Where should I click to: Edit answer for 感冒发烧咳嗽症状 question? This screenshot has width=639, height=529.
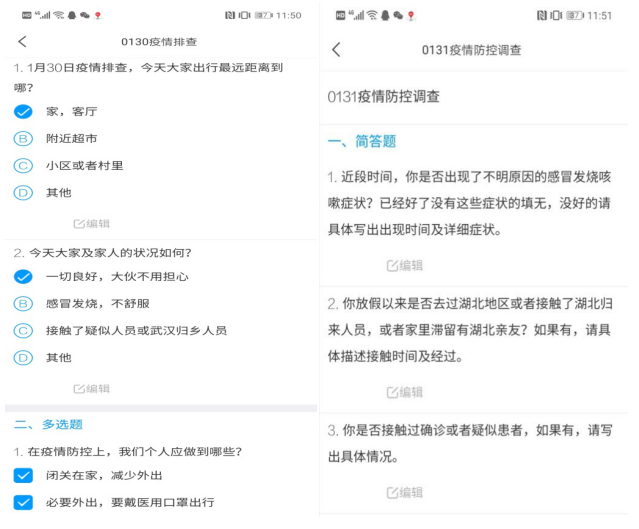point(405,265)
